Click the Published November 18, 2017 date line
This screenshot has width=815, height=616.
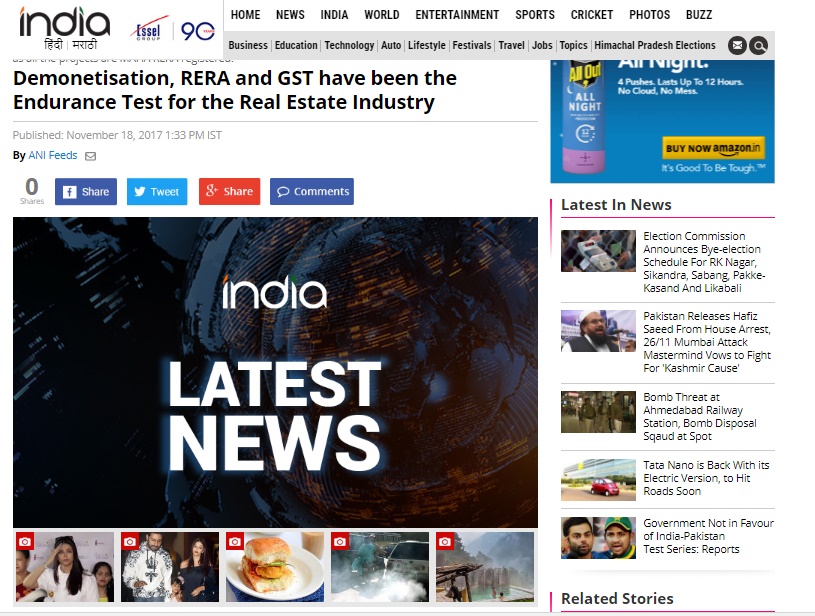tap(117, 135)
